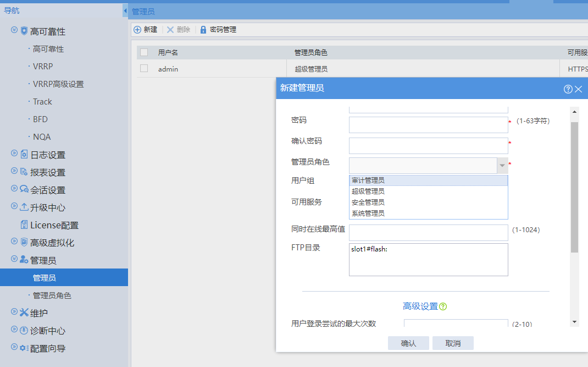Tick the select-all checkbox in the table header

point(144,52)
